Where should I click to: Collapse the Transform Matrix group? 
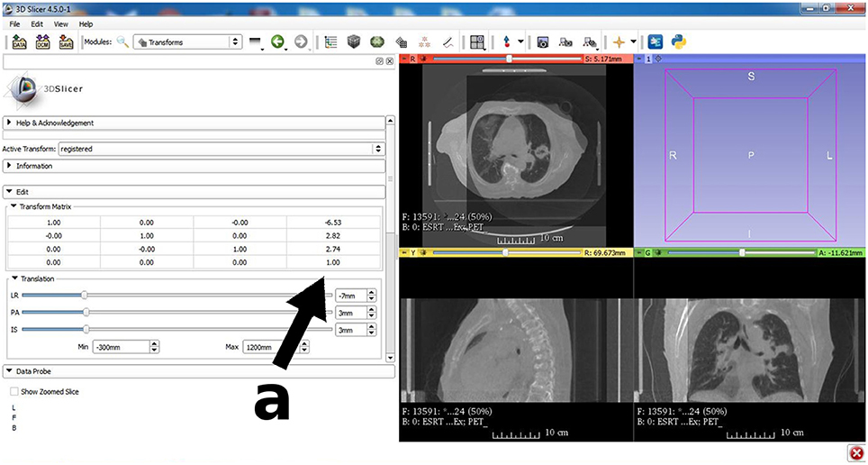point(41,206)
